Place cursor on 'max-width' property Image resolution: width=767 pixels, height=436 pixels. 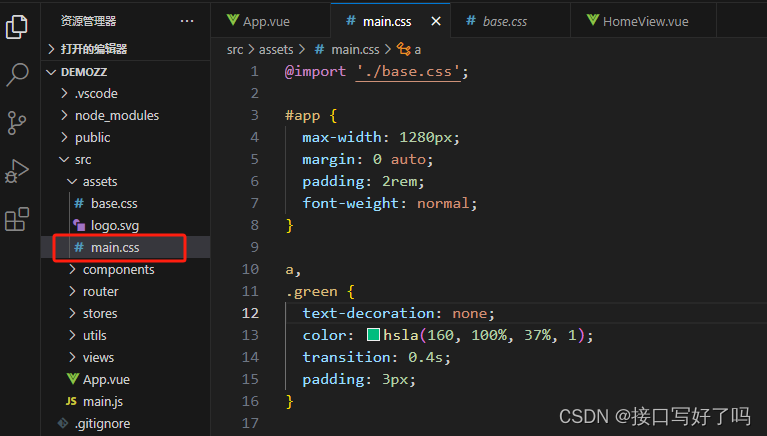tap(342, 138)
